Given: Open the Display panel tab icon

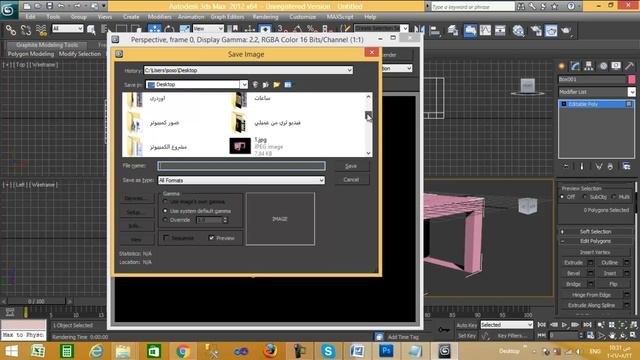Looking at the screenshot, I should (616, 66).
